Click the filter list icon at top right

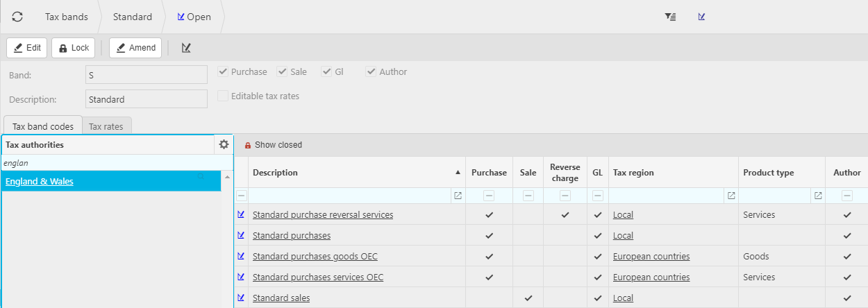coord(670,17)
